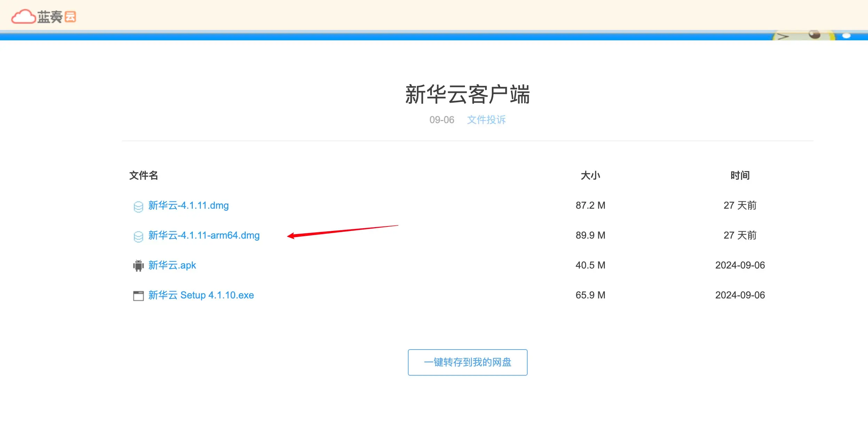This screenshot has height=432, width=868.
Task: Click 2024-09-06 date in the Setup exe row
Action: click(x=740, y=295)
